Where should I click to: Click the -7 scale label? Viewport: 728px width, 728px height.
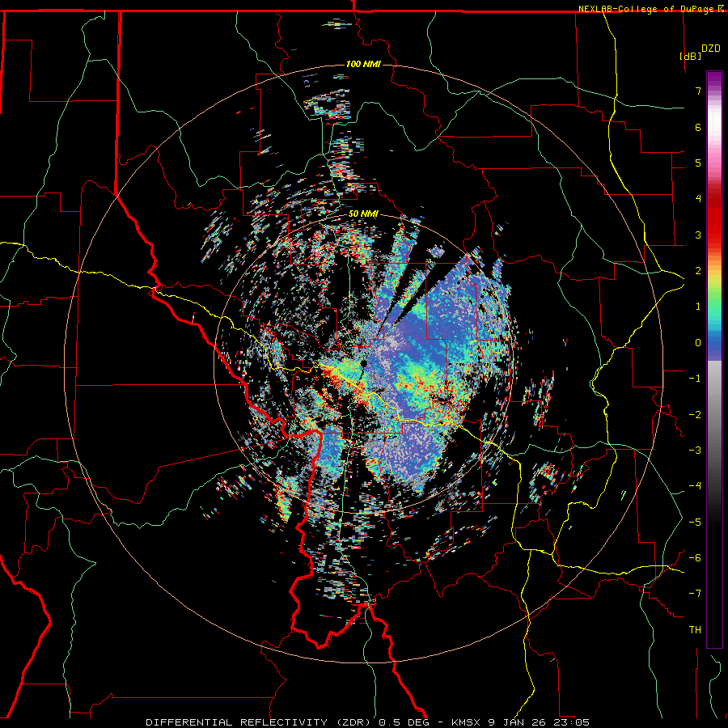pyautogui.click(x=695, y=594)
